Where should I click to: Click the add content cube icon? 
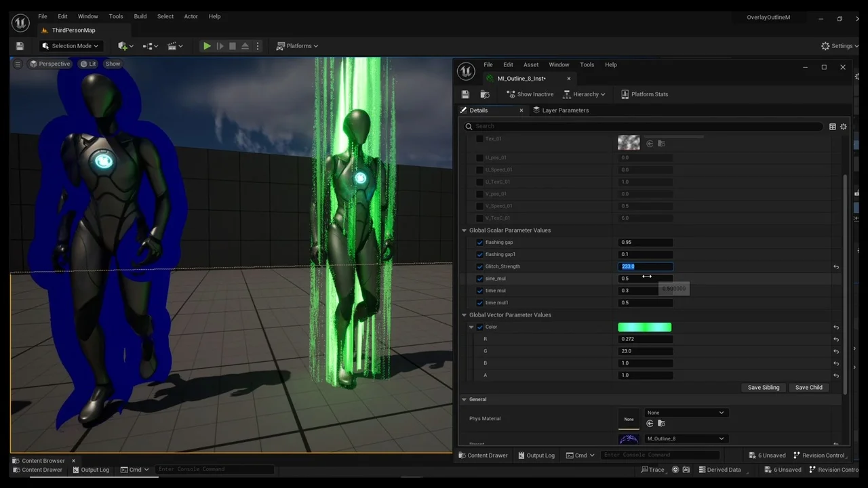click(123, 46)
